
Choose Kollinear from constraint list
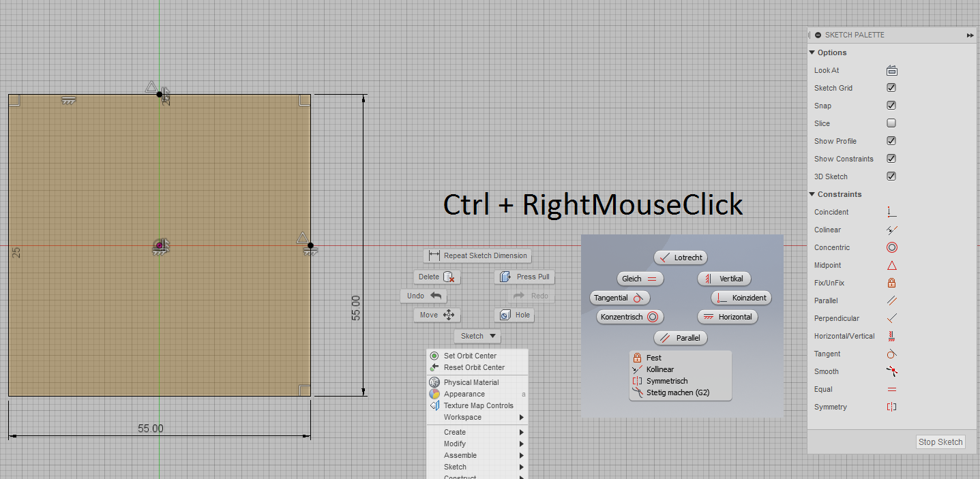[680, 369]
